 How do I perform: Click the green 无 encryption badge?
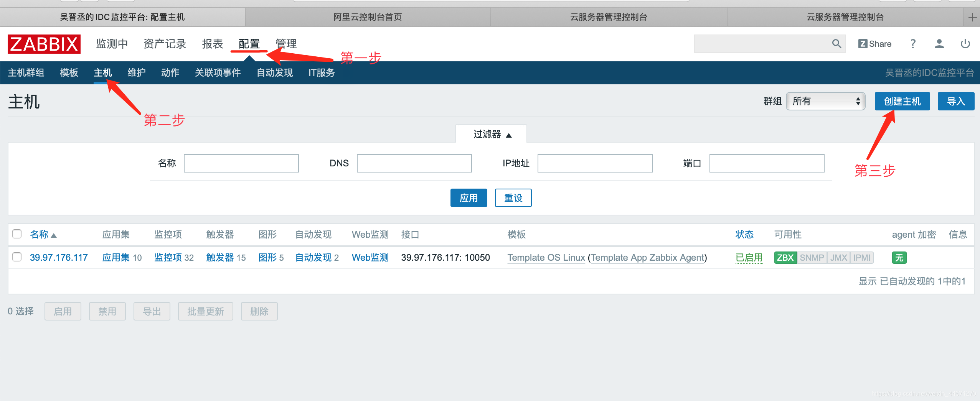(899, 258)
